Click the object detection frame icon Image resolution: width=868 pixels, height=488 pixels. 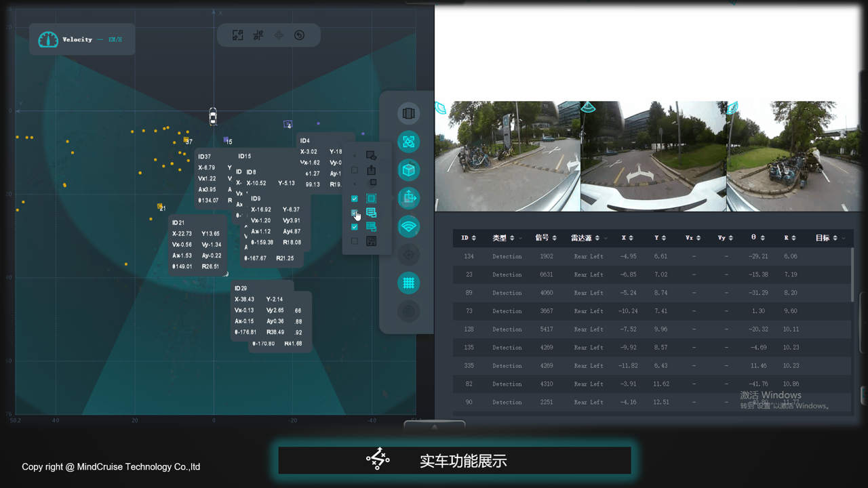point(408,142)
